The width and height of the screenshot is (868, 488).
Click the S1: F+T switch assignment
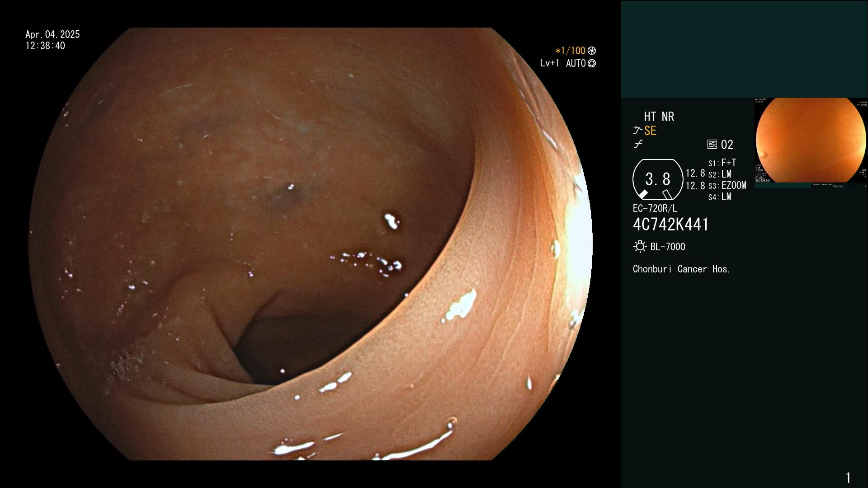(722, 163)
